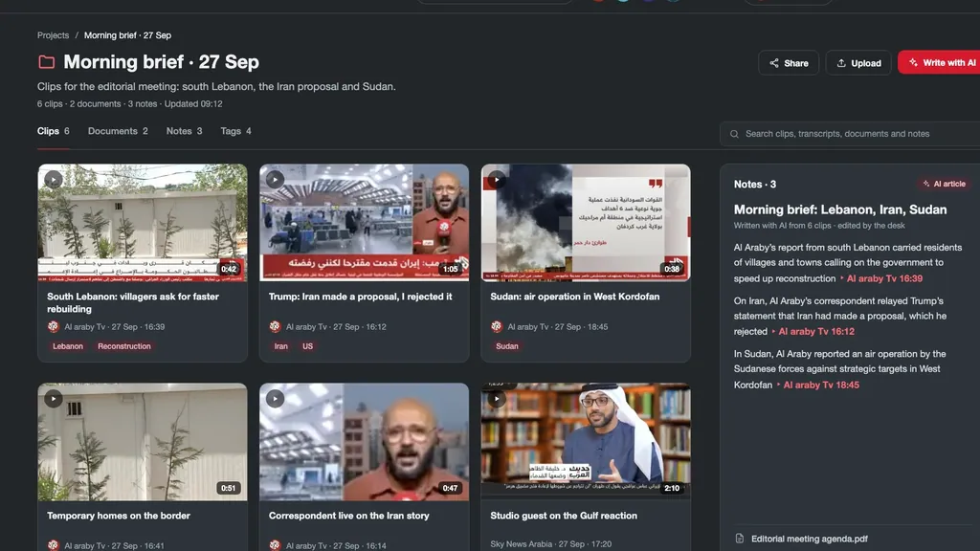Viewport: 980px width, 551px height.
Task: Click the project folder icon beside Morning brief title
Action: 47,62
